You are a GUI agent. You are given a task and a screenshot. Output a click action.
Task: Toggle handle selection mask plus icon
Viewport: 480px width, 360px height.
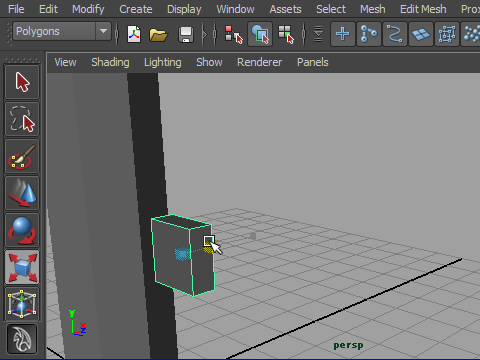(x=343, y=34)
